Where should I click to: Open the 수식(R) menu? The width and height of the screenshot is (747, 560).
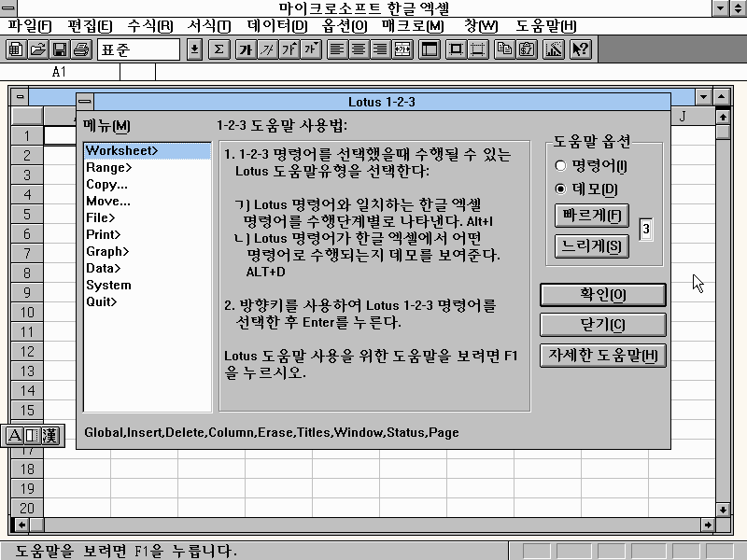pos(150,26)
